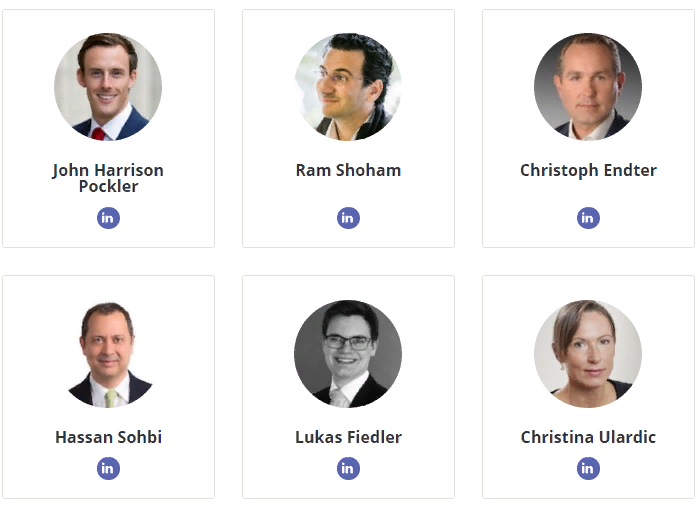Viewport: 698px width, 515px height.
Task: Click Ram Shoham's profile photo
Action: click(348, 87)
